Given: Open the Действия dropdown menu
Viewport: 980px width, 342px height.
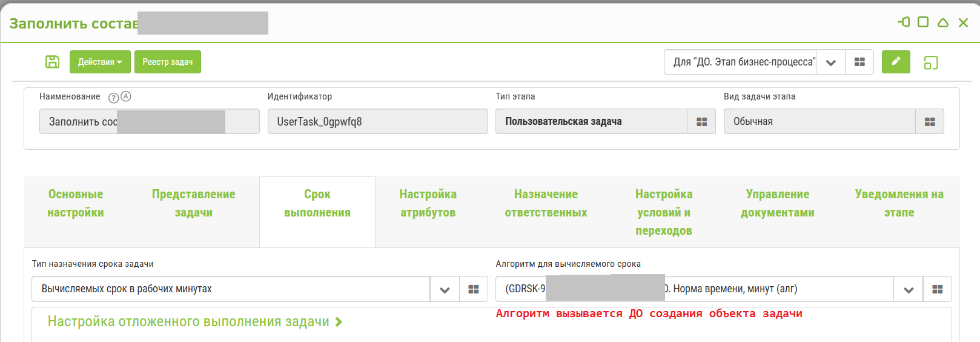Looking at the screenshot, I should [x=100, y=62].
